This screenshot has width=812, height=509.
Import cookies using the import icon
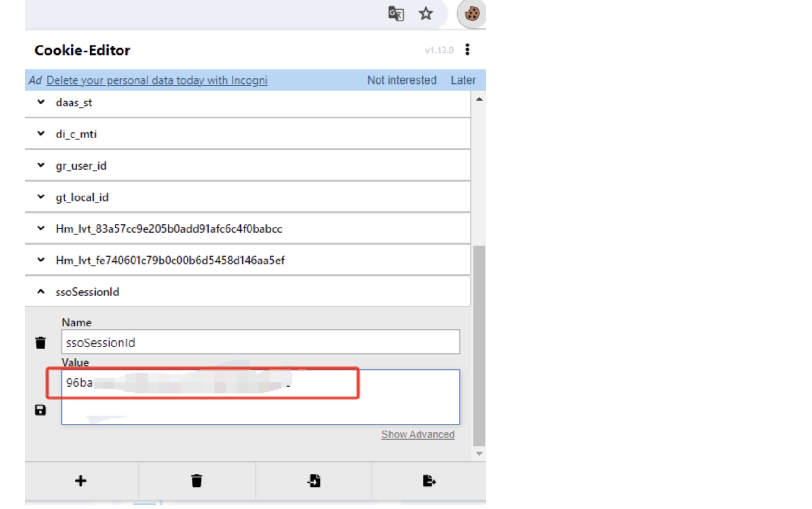(314, 481)
